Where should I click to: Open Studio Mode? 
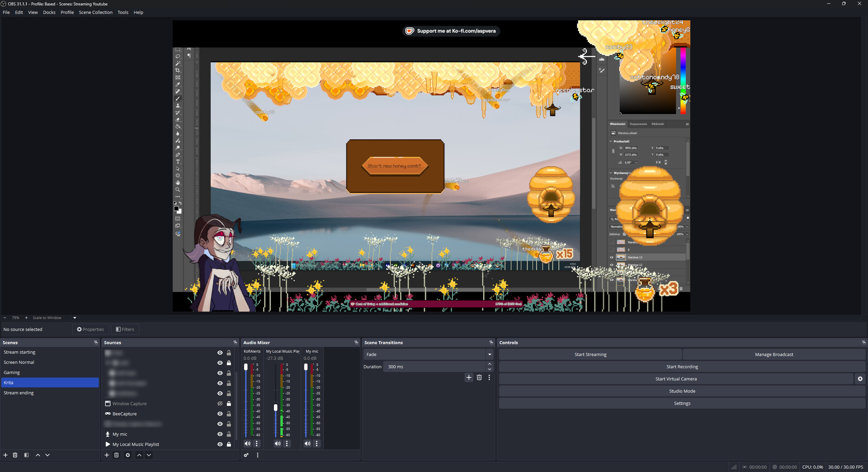point(682,391)
